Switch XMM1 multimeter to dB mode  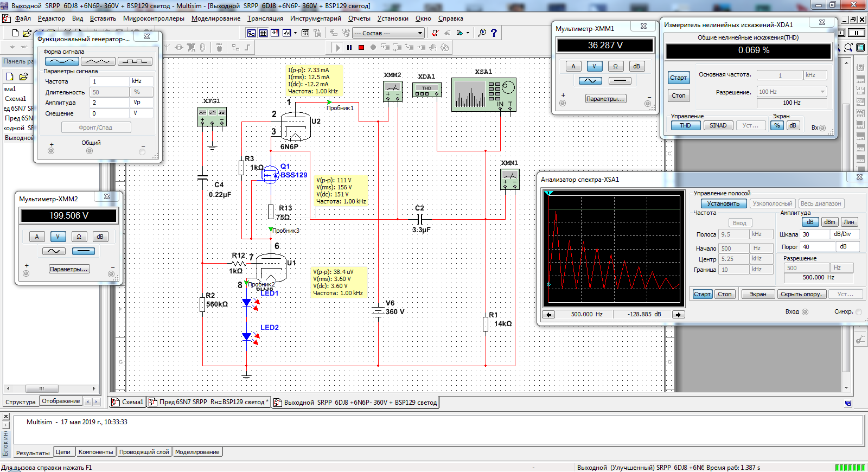(x=636, y=66)
